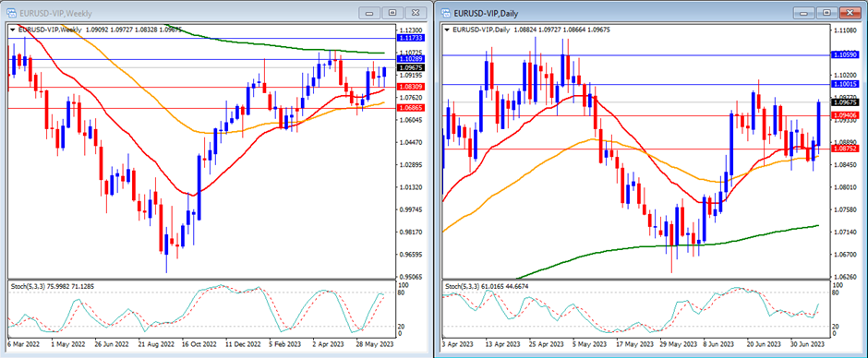
Task: Click the 1.04470 value on Weekly price scale
Action: (410, 142)
